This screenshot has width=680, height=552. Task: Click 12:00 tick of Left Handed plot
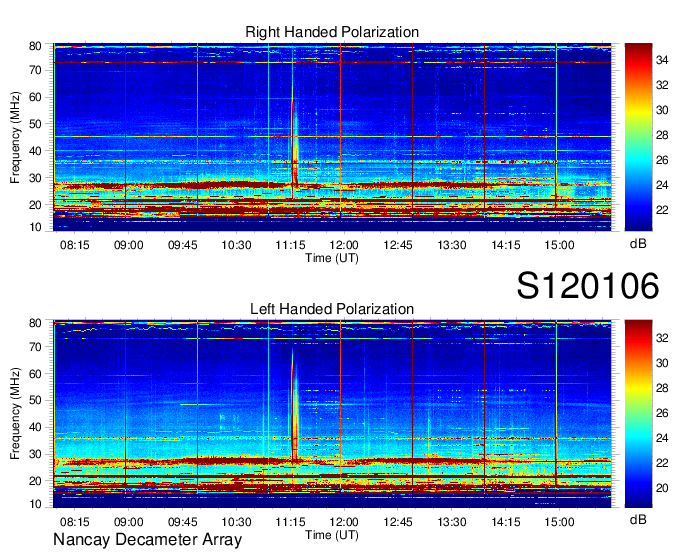(x=344, y=522)
